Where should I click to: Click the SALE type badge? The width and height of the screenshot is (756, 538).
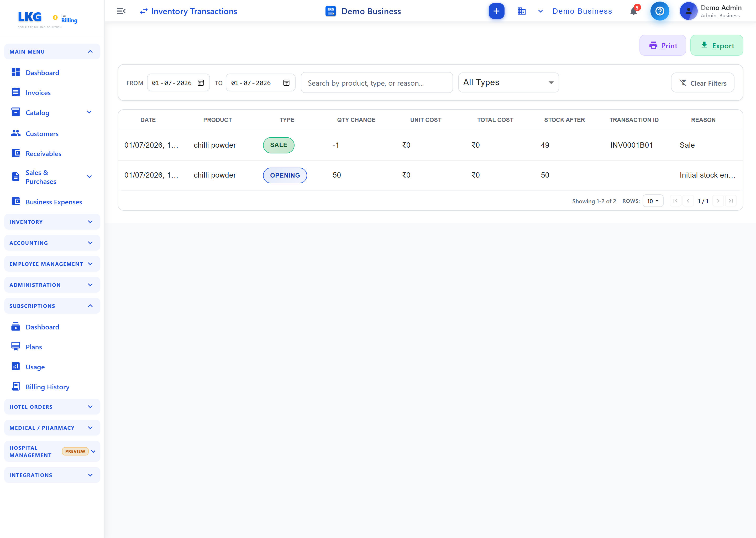coord(278,145)
